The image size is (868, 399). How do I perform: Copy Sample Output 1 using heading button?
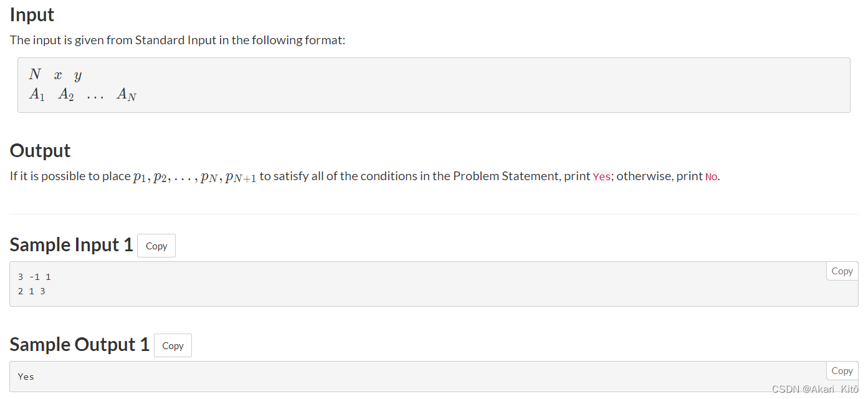pyautogui.click(x=173, y=345)
